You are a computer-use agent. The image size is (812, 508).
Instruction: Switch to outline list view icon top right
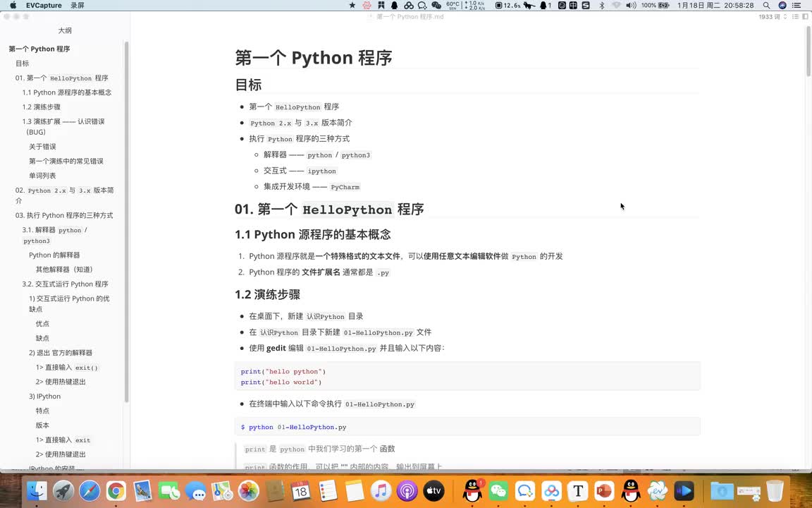(x=795, y=17)
